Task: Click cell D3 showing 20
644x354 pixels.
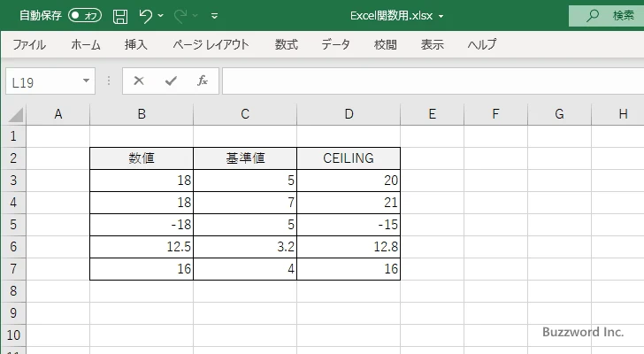Action: point(349,181)
